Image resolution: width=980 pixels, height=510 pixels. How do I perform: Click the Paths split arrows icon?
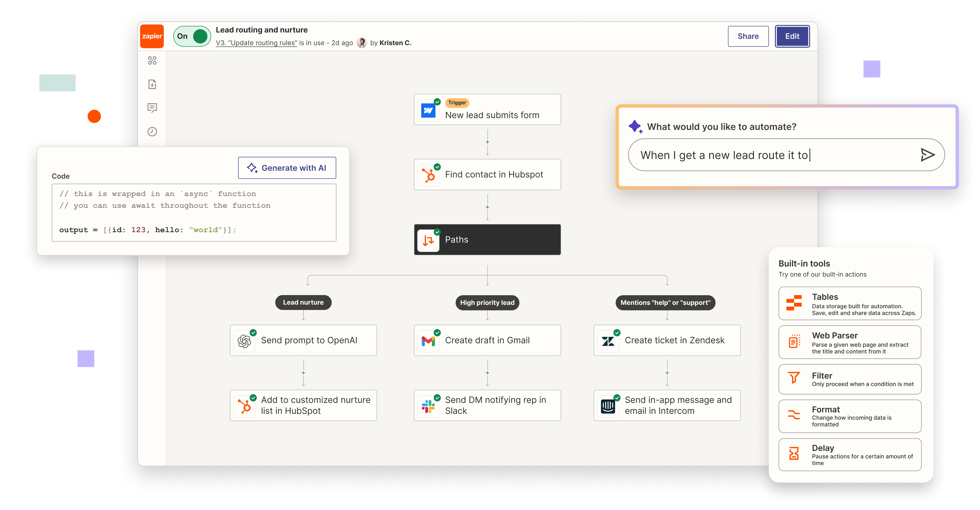pyautogui.click(x=428, y=241)
